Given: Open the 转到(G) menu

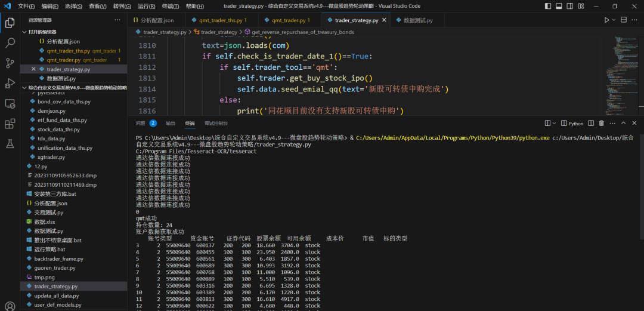Looking at the screenshot, I should tap(122, 6).
